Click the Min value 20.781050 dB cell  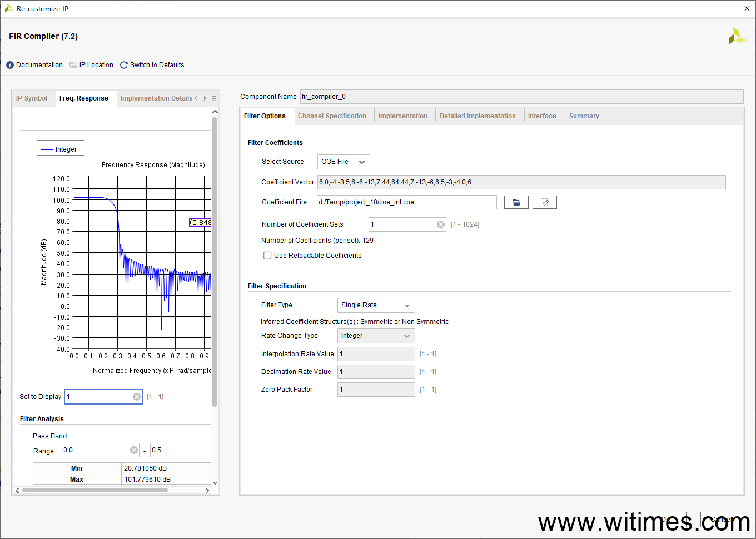[166, 468]
